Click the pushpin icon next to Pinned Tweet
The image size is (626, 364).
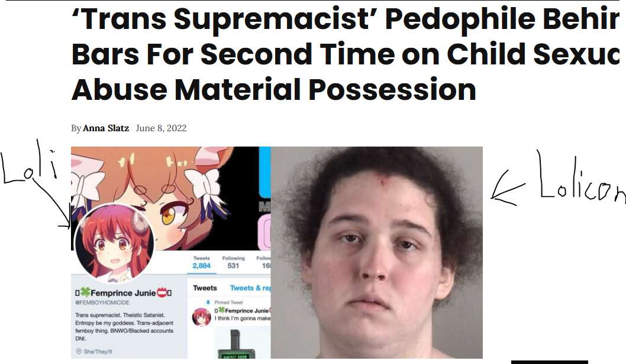208,303
